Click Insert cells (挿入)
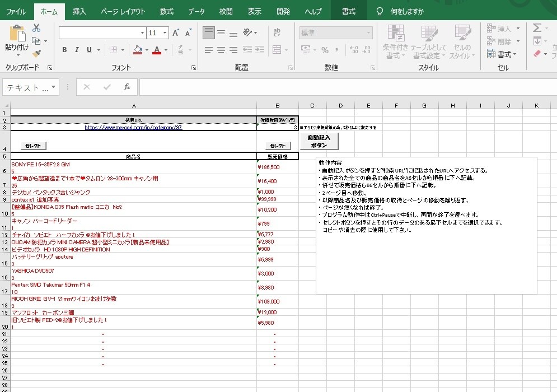Viewport: 557px width, 392px height. click(x=499, y=29)
